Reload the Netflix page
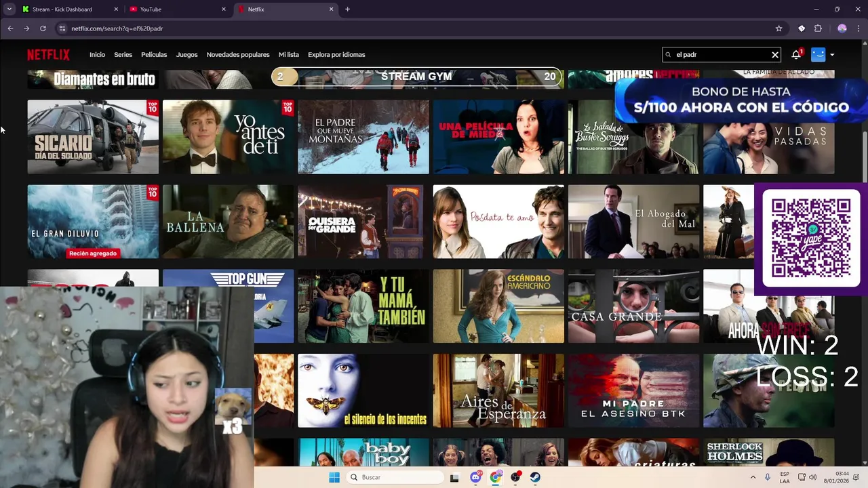The height and width of the screenshot is (488, 868). click(43, 28)
